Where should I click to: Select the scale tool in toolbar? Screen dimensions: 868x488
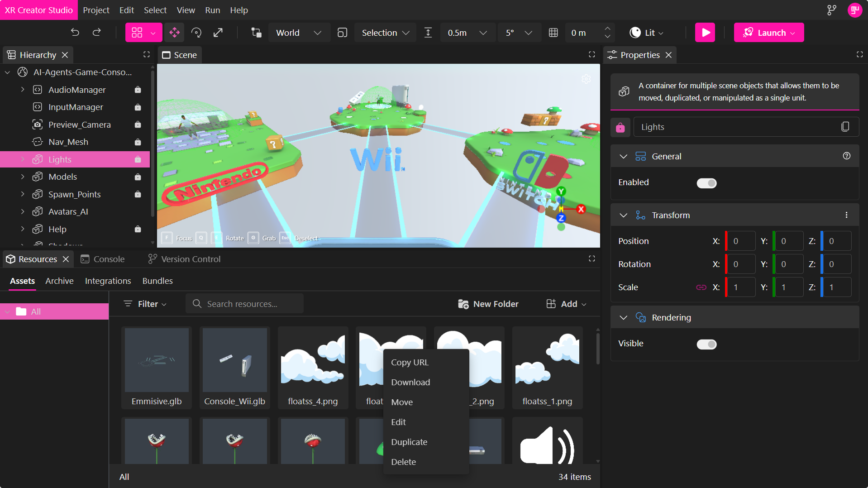pos(218,33)
